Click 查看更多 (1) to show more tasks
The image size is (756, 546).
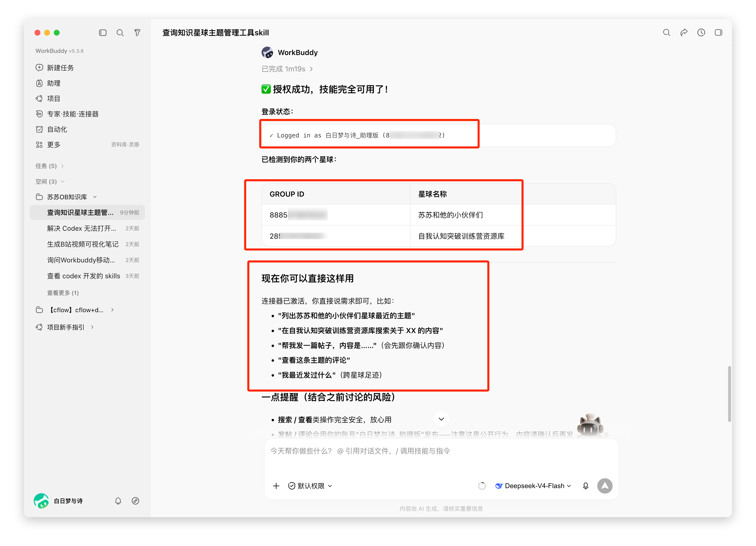pyautogui.click(x=63, y=293)
